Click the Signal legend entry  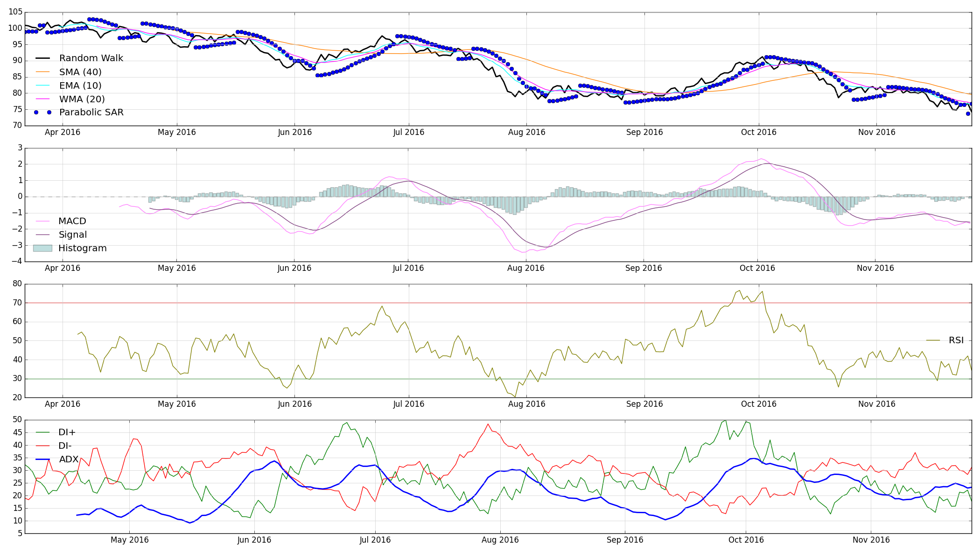[72, 235]
